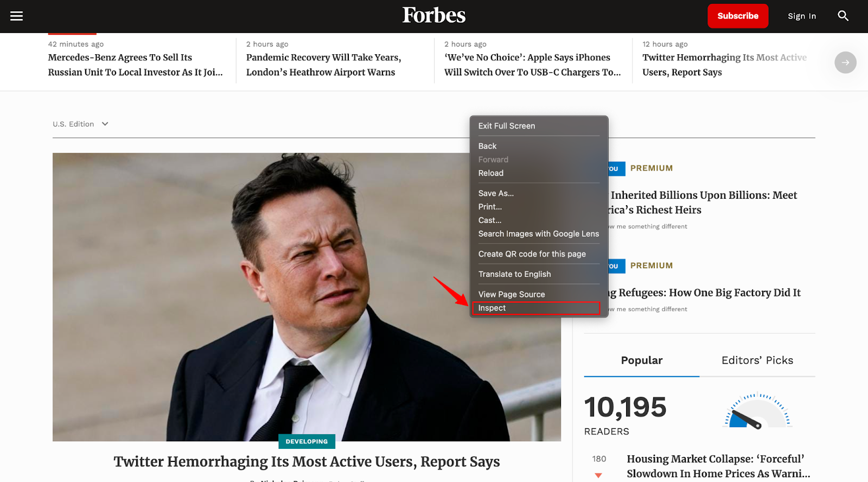Open main Twitter Hemorrhaging headline below photo

307,462
